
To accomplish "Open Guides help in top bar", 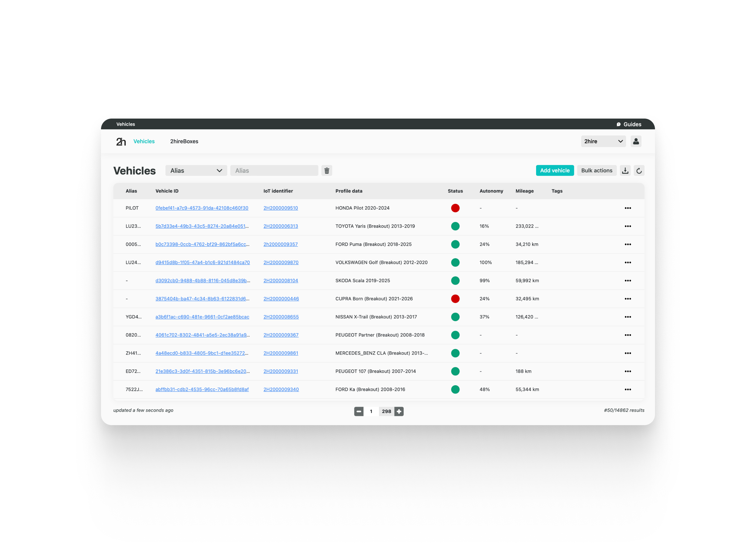I will click(x=629, y=124).
